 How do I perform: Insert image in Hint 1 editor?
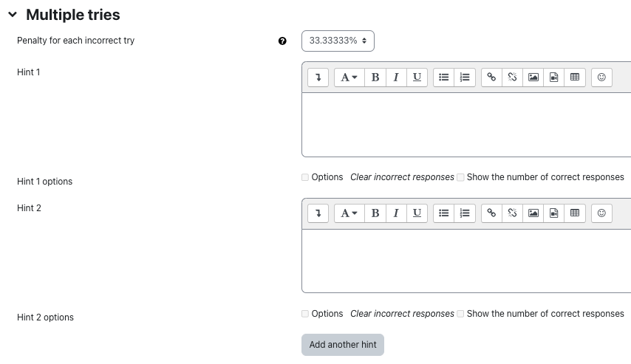tap(533, 78)
